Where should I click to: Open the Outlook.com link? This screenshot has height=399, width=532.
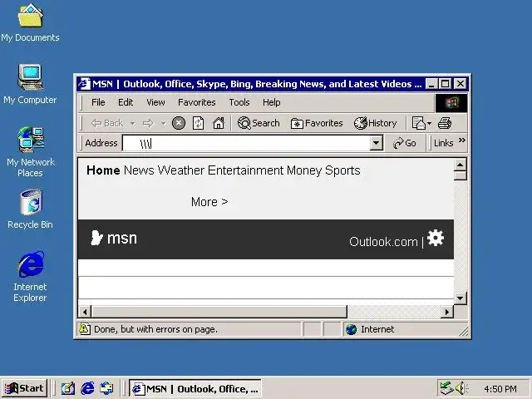tap(383, 242)
